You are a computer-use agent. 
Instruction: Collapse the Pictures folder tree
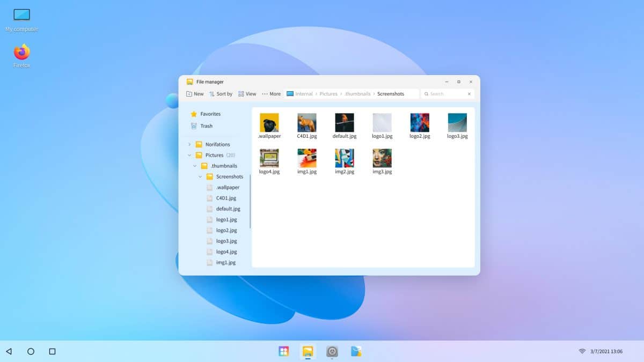(x=188, y=155)
